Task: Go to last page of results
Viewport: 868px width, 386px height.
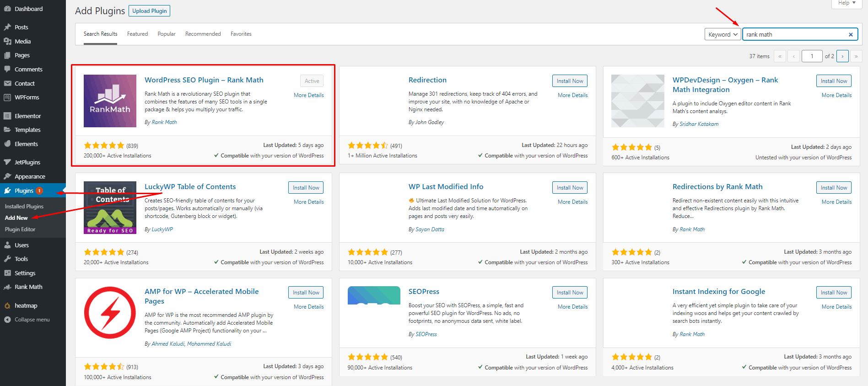Action: point(856,56)
